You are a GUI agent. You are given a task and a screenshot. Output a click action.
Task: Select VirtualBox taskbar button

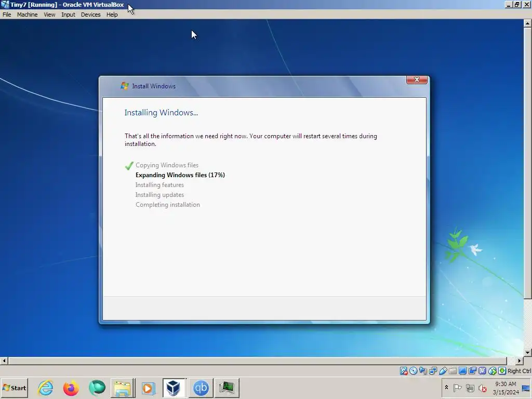click(x=174, y=388)
